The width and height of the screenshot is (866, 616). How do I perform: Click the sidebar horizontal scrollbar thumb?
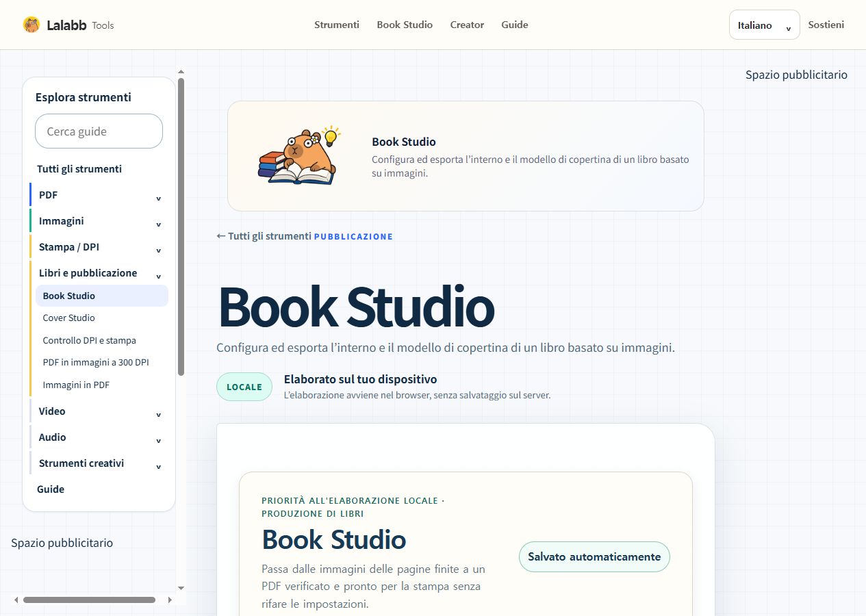89,600
